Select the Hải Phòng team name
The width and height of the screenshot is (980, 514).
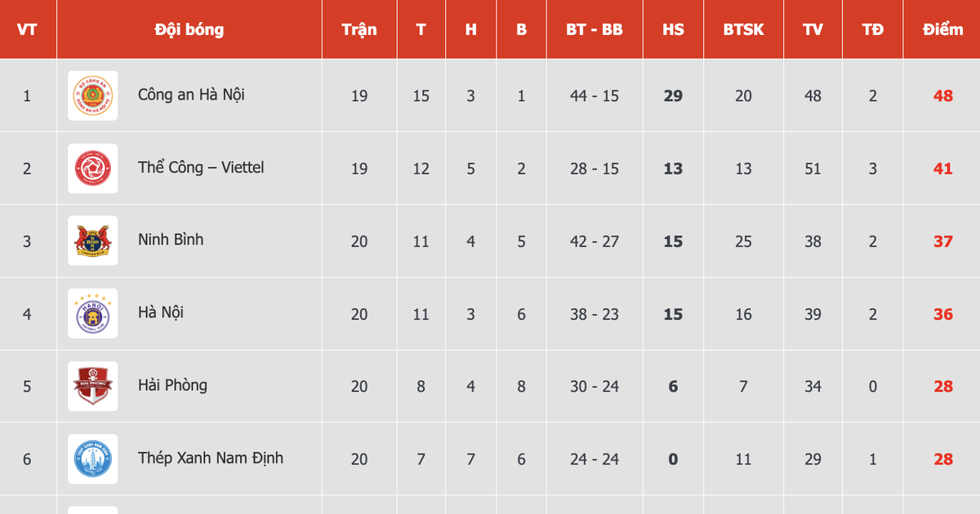pyautogui.click(x=172, y=385)
